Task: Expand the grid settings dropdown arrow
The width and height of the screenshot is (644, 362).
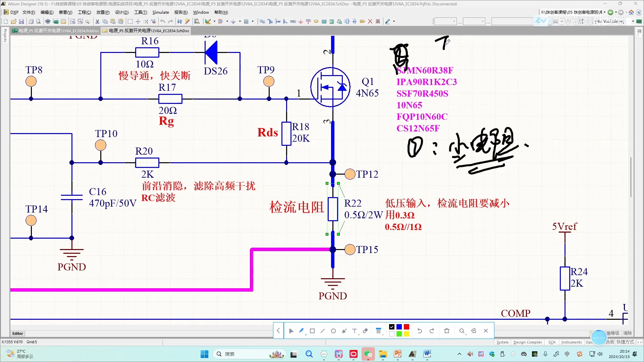Action: pos(253,21)
